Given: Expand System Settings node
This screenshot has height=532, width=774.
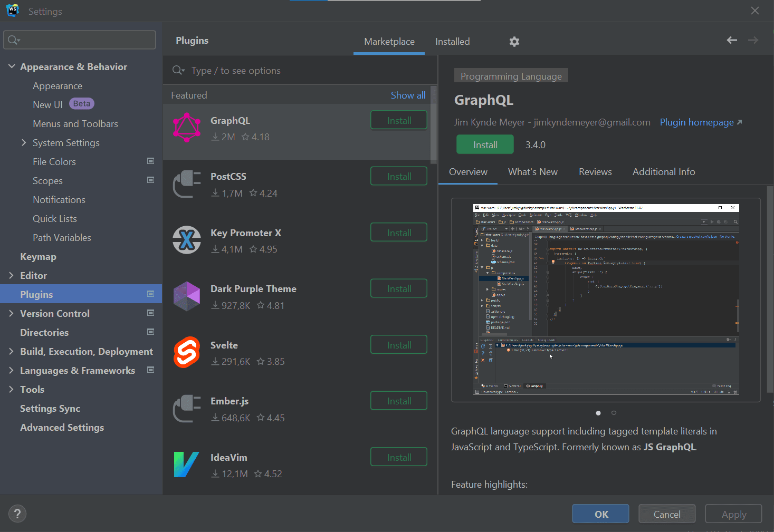Looking at the screenshot, I should pyautogui.click(x=24, y=142).
